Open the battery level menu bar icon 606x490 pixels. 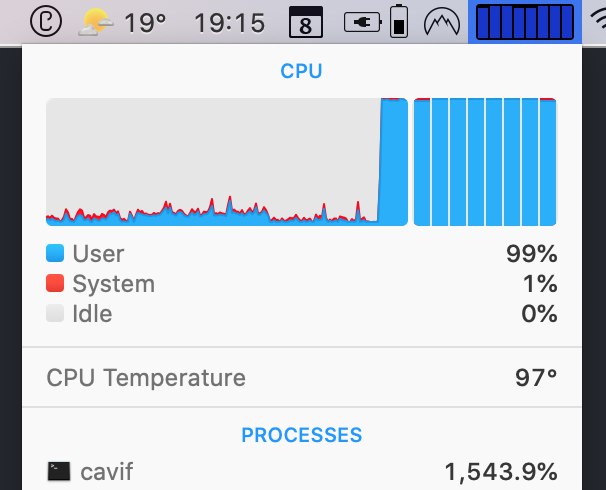coord(399,22)
